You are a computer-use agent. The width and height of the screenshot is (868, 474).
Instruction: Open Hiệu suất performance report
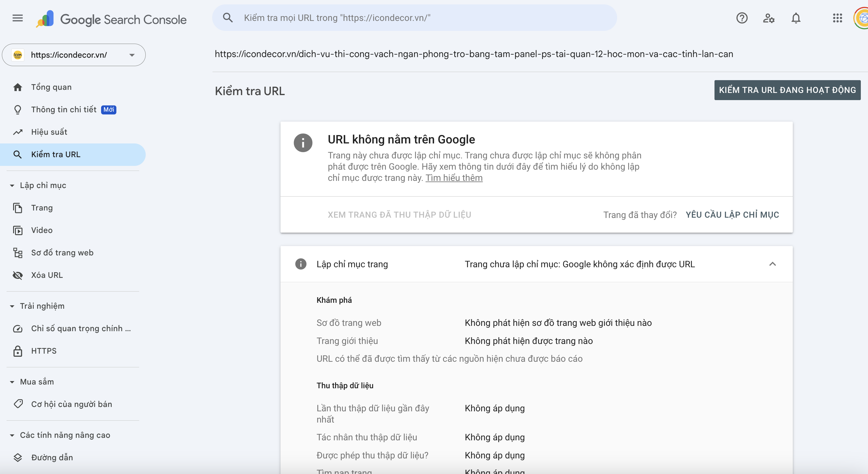click(73, 132)
